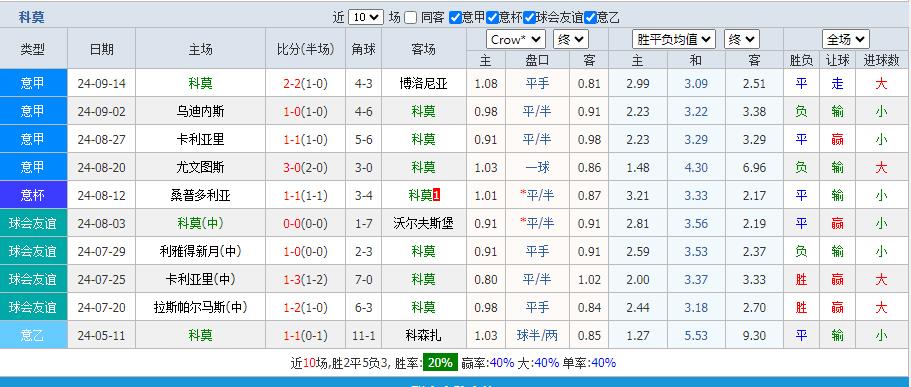Uncheck the 意甲 league filter
The width and height of the screenshot is (911, 387).
point(456,17)
